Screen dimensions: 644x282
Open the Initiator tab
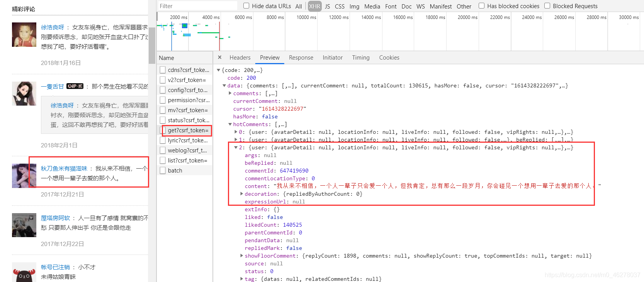click(333, 58)
